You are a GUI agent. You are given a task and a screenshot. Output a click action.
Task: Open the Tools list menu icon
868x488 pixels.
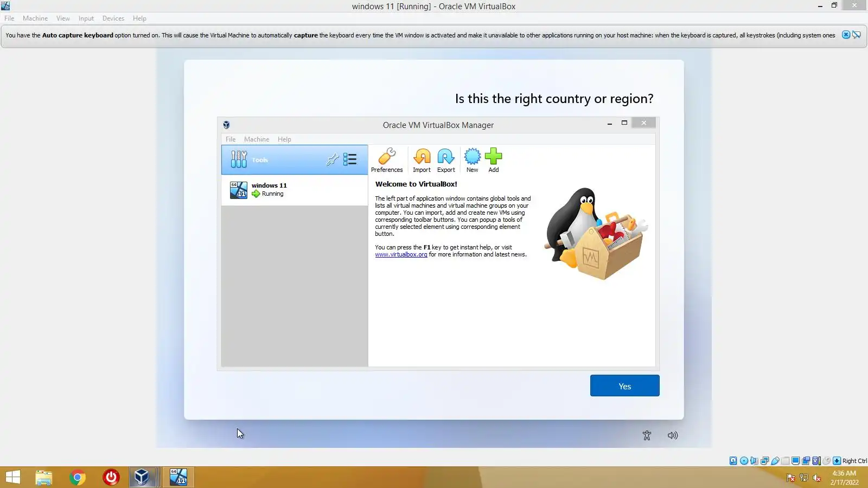point(350,159)
